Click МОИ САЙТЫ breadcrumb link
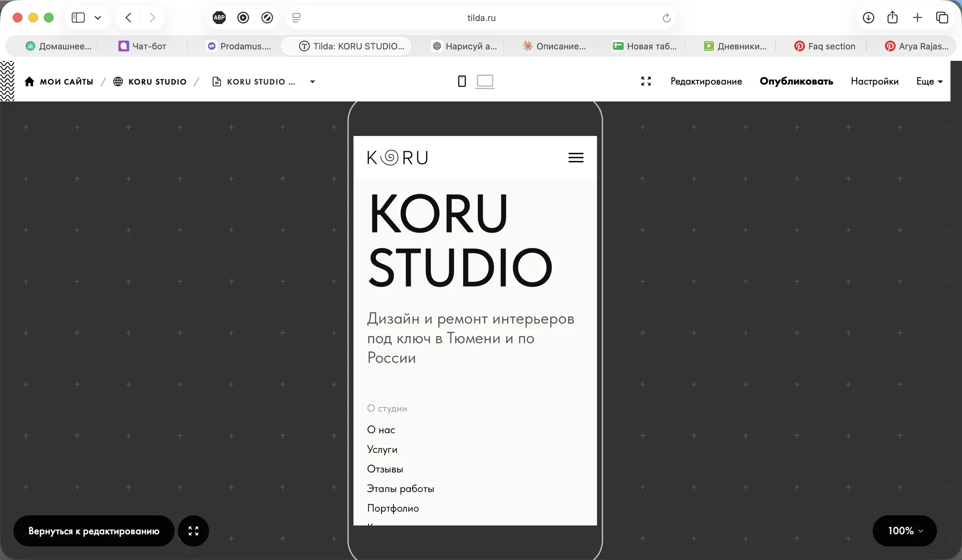Viewport: 962px width, 560px height. pos(66,82)
